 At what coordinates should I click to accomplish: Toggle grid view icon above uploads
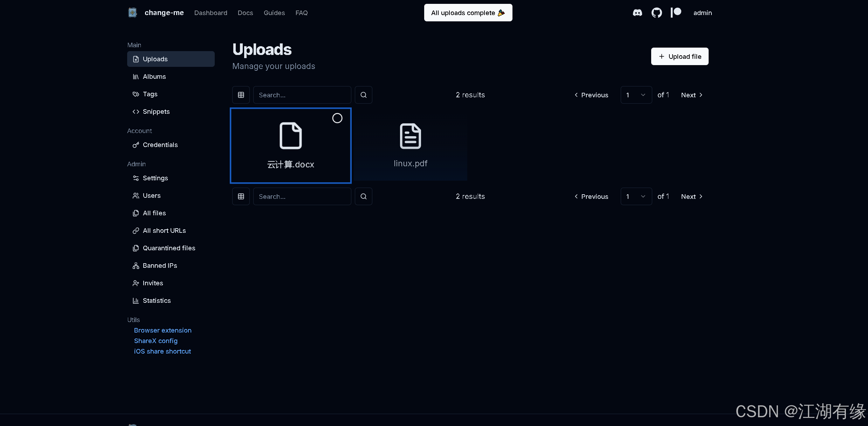click(x=241, y=95)
